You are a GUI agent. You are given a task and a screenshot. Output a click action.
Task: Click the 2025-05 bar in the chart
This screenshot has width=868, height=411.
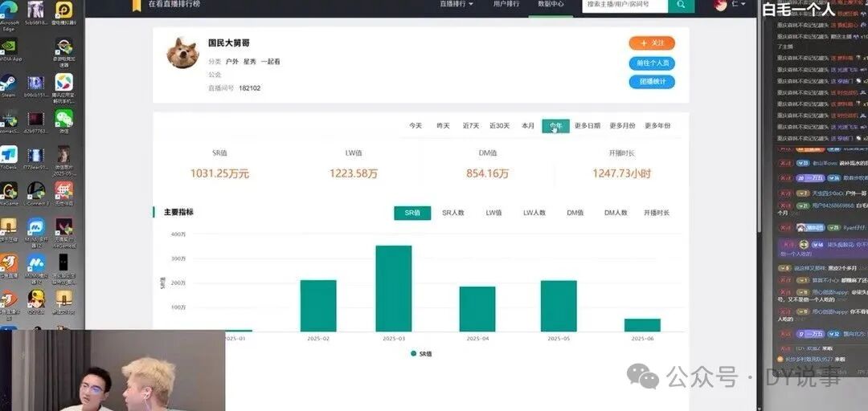559,306
